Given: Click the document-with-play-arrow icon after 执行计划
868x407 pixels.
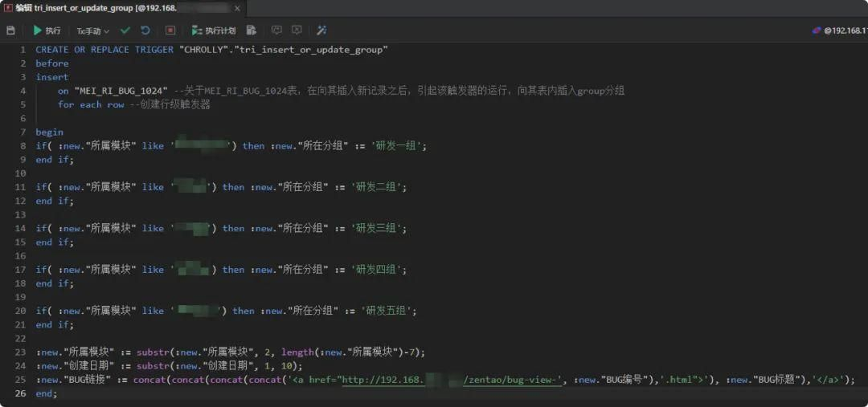Looking at the screenshot, I should point(252,31).
